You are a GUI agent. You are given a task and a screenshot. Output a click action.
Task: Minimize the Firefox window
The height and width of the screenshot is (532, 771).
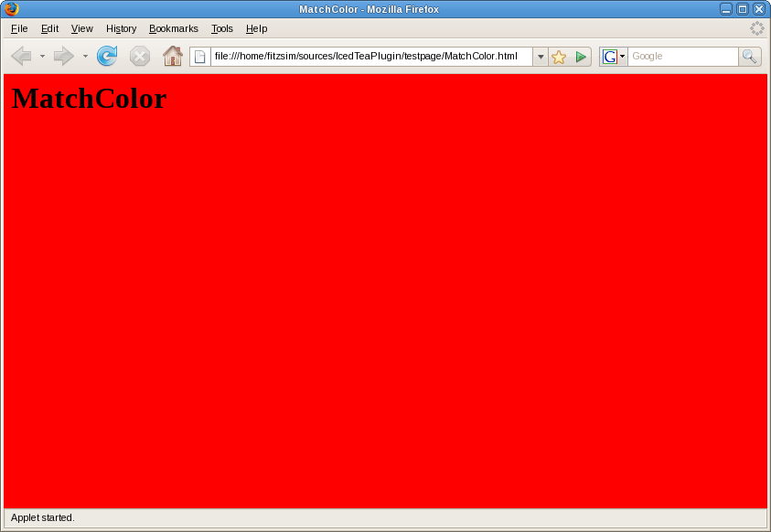pyautogui.click(x=726, y=9)
